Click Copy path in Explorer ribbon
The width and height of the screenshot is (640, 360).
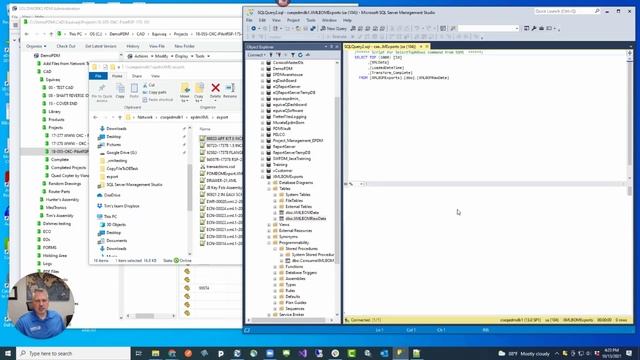coord(154,92)
